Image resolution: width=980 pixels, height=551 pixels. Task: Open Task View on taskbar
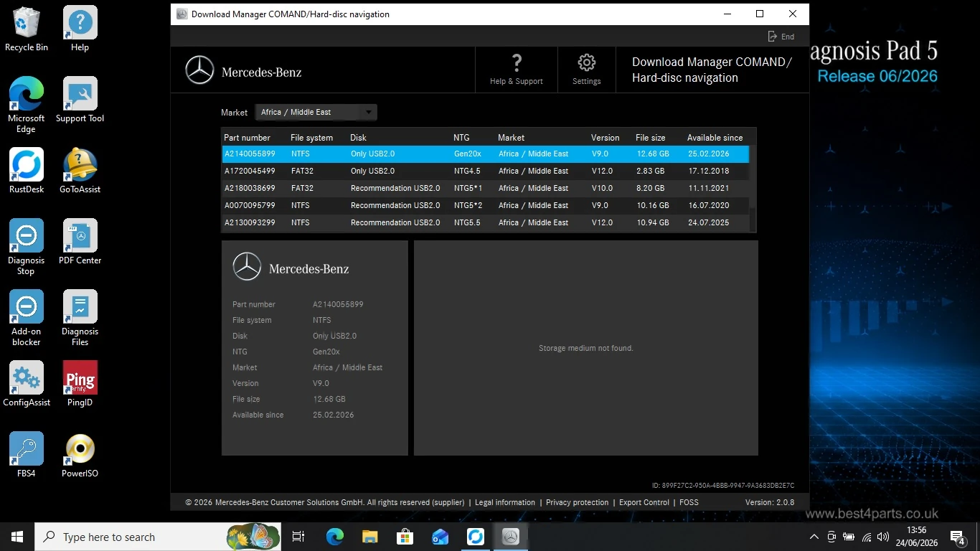coord(298,537)
